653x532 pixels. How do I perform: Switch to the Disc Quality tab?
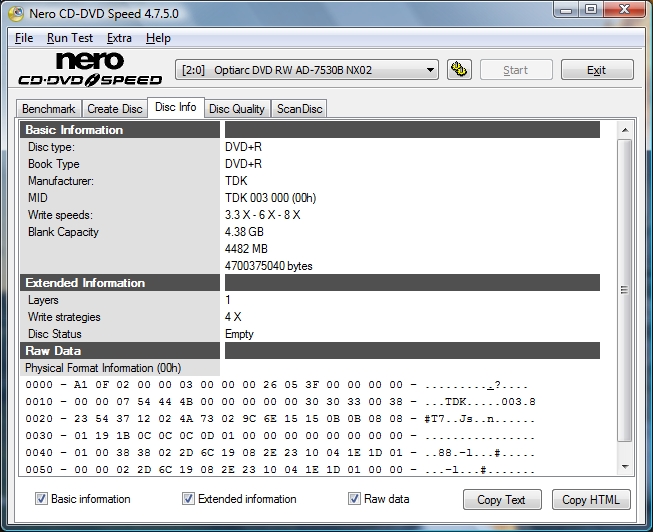pyautogui.click(x=237, y=109)
